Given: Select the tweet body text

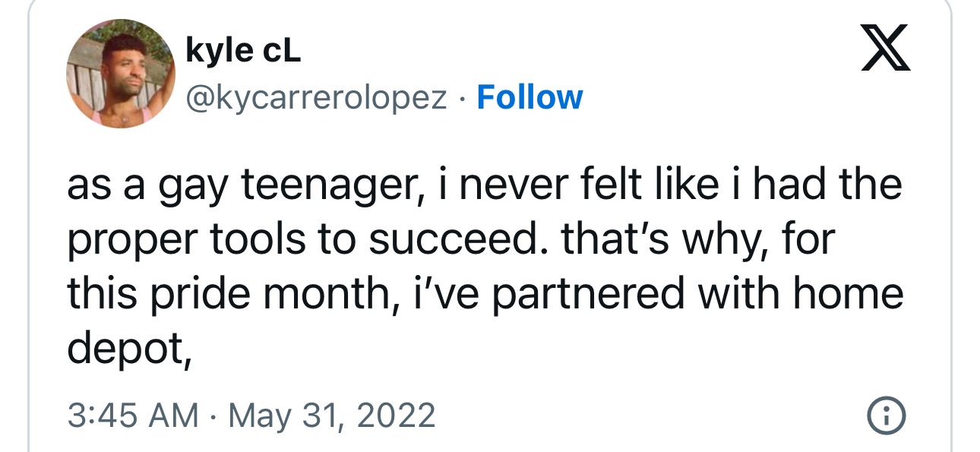Looking at the screenshot, I should coord(485,267).
